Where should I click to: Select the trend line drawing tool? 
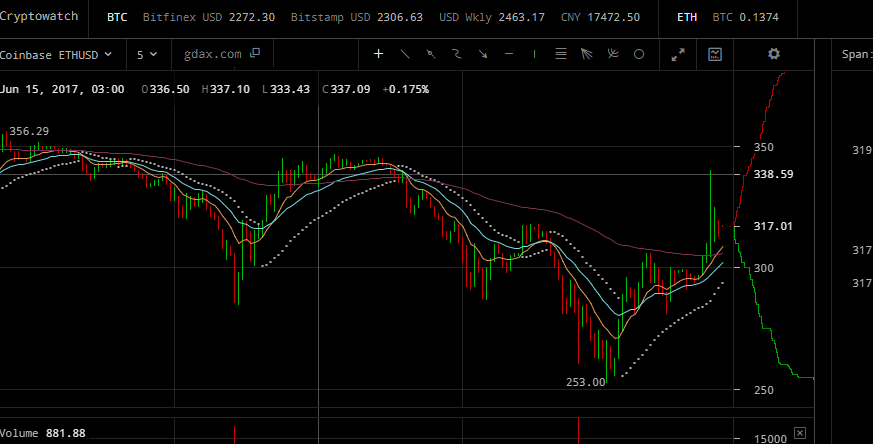tap(405, 54)
